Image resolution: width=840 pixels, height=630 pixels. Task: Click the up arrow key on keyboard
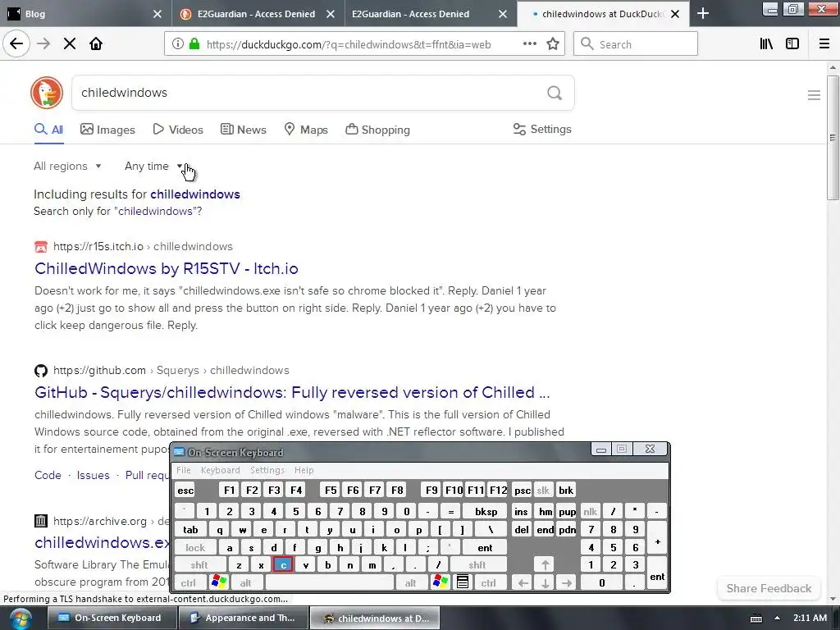(x=545, y=564)
